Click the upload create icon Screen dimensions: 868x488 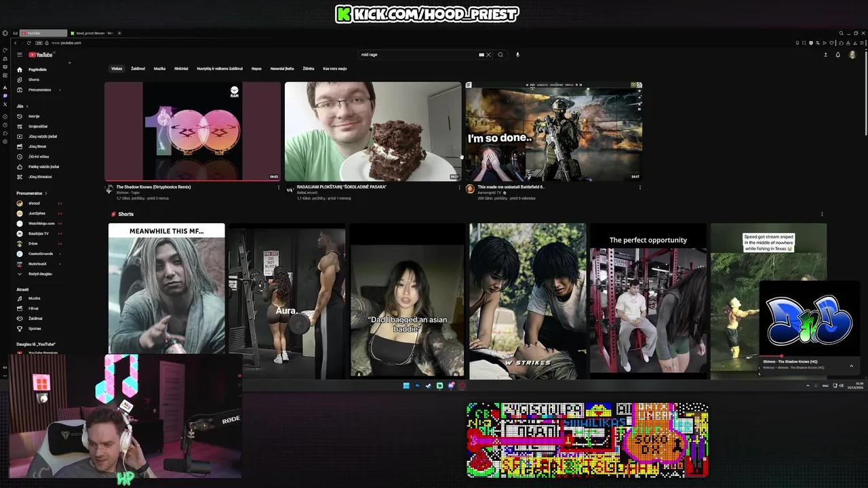[825, 55]
